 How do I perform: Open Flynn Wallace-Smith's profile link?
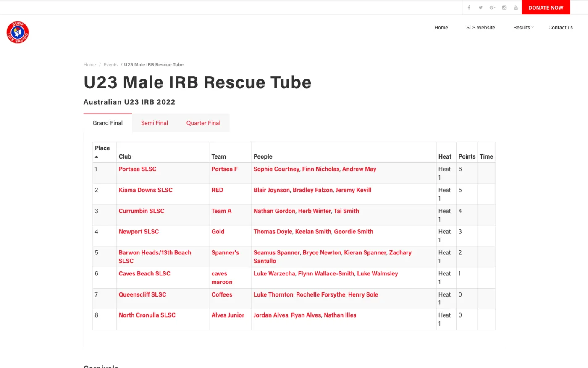[x=326, y=274]
